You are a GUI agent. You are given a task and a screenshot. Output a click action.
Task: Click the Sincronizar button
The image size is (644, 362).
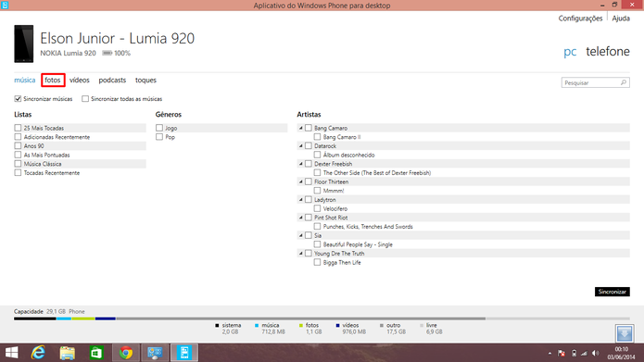[612, 292]
